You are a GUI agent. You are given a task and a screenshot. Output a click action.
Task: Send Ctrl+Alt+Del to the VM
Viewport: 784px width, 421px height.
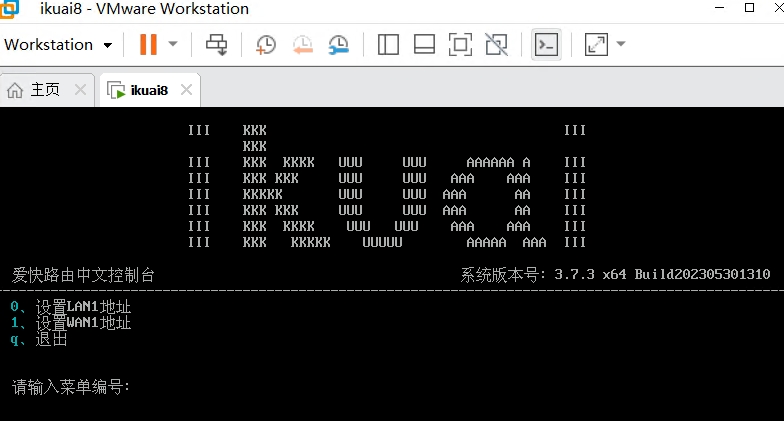(216, 44)
